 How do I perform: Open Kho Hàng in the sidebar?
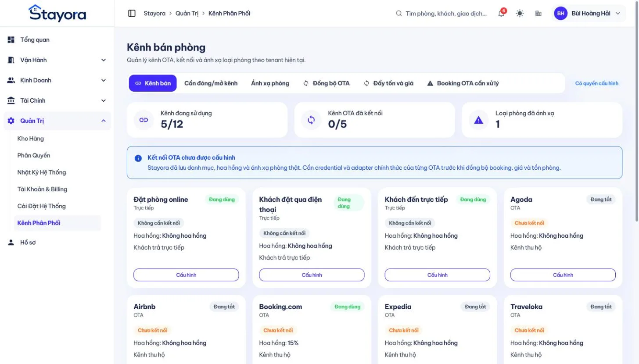point(57,139)
